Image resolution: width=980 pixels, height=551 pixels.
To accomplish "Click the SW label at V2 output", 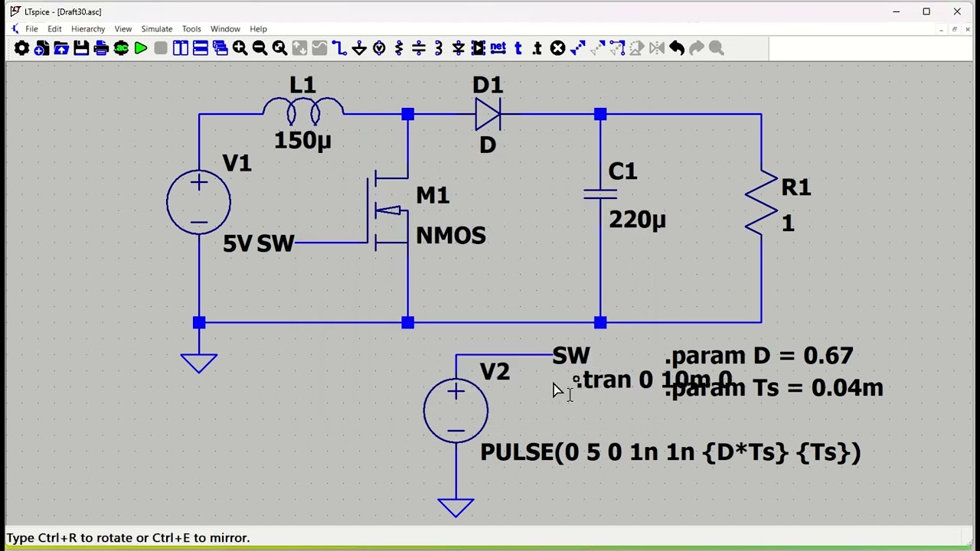I will click(x=571, y=356).
